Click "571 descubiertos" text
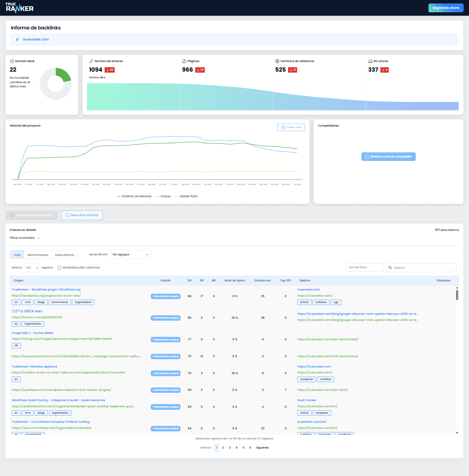Viewport: 469px width, 476px height. point(447,230)
